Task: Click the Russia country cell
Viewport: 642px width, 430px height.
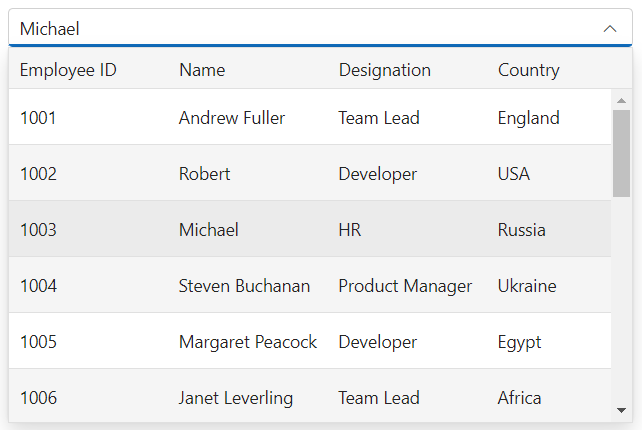Action: tap(522, 230)
